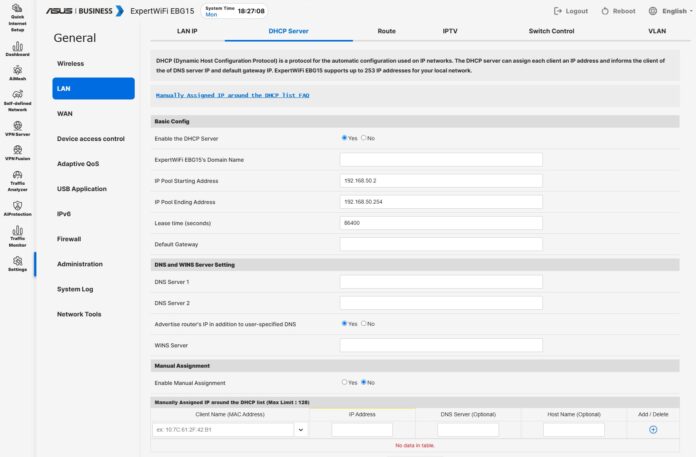Open Firewall in the General menu

[69, 239]
